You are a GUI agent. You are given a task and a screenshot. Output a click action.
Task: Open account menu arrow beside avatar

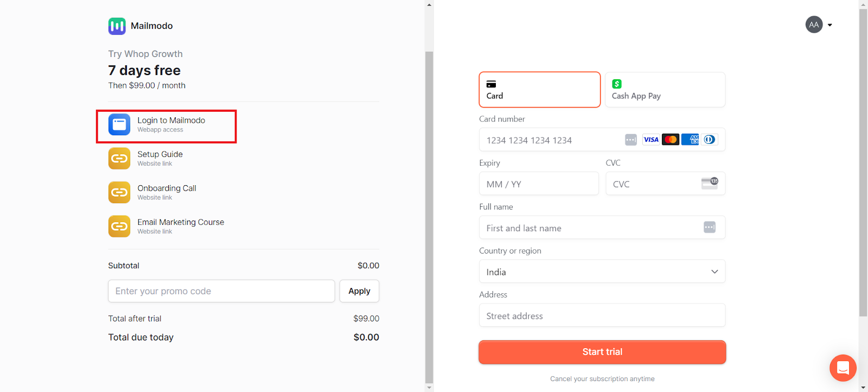pyautogui.click(x=829, y=25)
